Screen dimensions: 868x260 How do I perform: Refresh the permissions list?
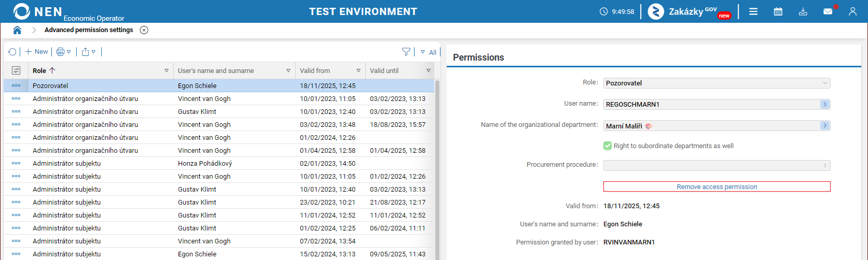(12, 52)
